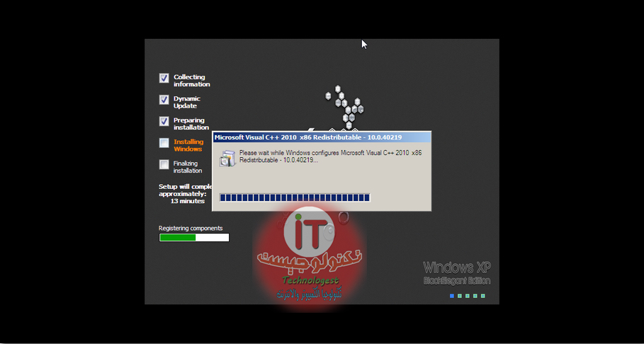Click the 13 minutes estimate text
Image resolution: width=644 pixels, height=344 pixels.
188,201
